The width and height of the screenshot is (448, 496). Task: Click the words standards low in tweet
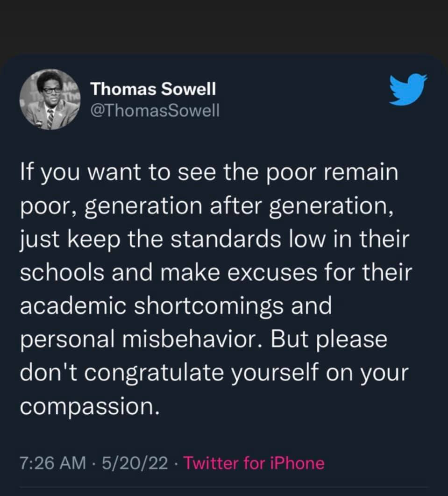click(248, 239)
